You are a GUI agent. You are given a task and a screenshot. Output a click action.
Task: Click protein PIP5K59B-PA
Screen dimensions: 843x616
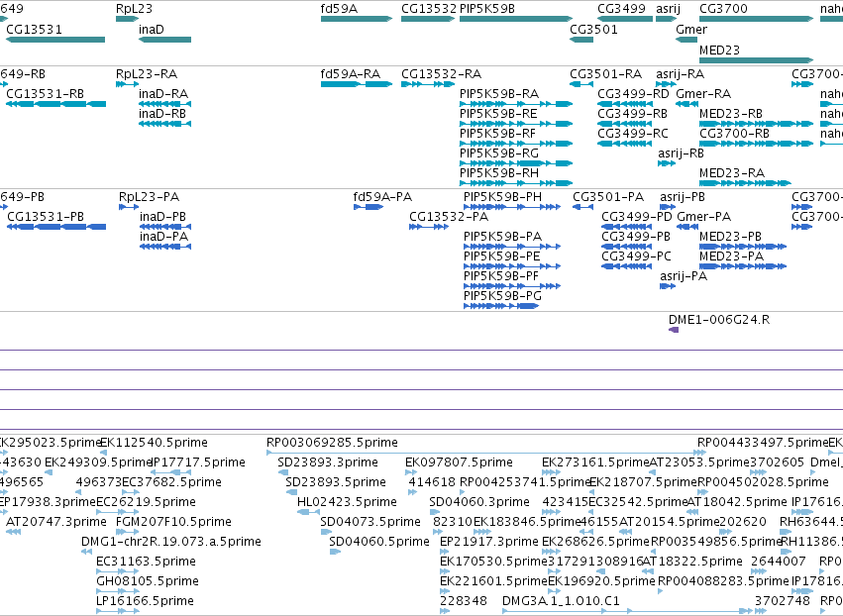[x=512, y=247]
